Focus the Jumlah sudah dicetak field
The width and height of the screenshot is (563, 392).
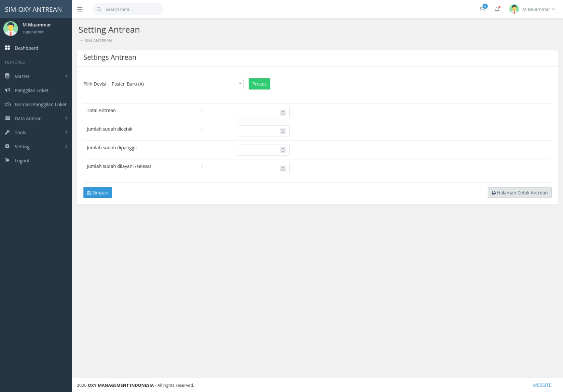pyautogui.click(x=263, y=131)
